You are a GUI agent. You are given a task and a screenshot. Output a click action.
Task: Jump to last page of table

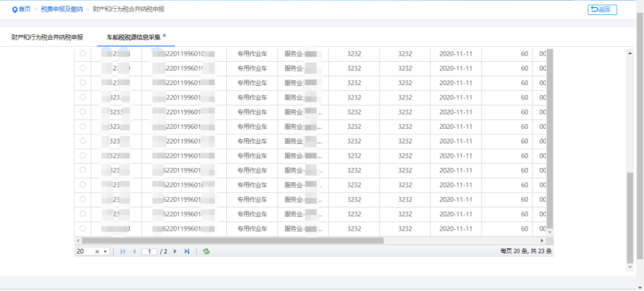tap(187, 251)
